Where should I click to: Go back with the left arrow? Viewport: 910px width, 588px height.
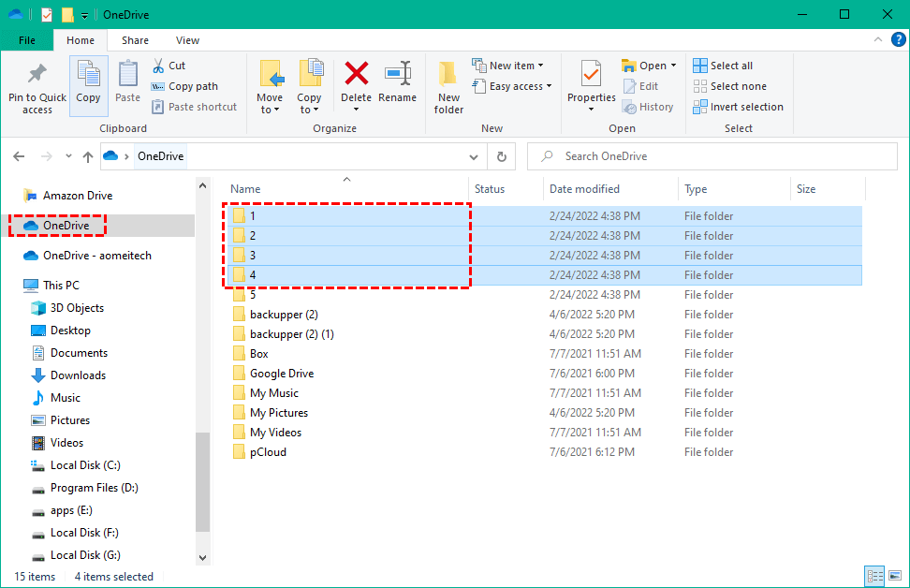tap(19, 156)
